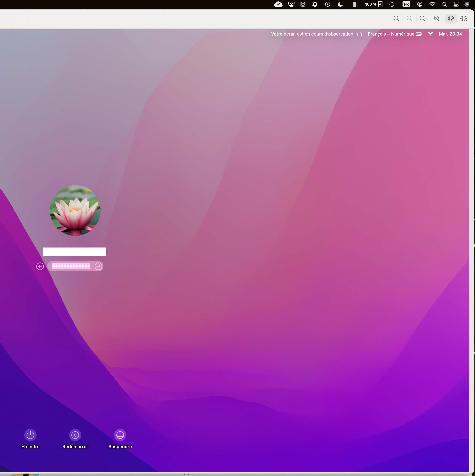Image resolution: width=475 pixels, height=476 pixels.
Task: Click the scale-to-fit magnifier icon
Action: [x=437, y=18]
